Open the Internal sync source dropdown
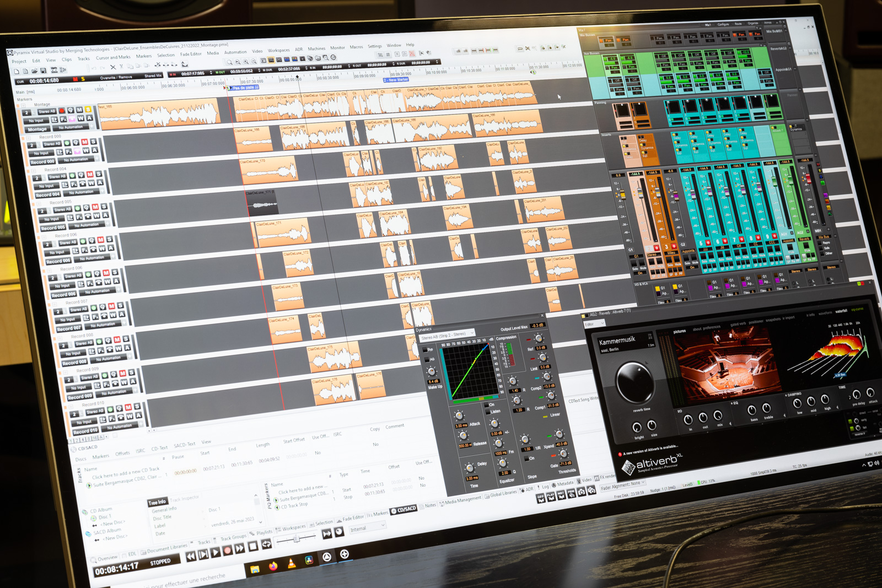 [x=367, y=528]
